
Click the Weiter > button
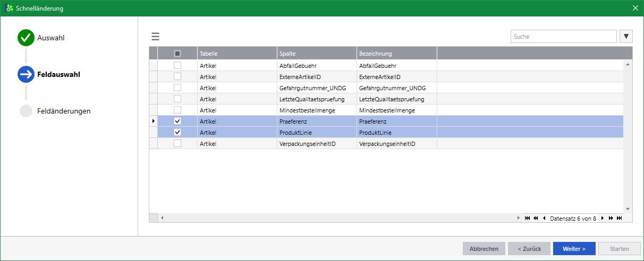coord(574,248)
